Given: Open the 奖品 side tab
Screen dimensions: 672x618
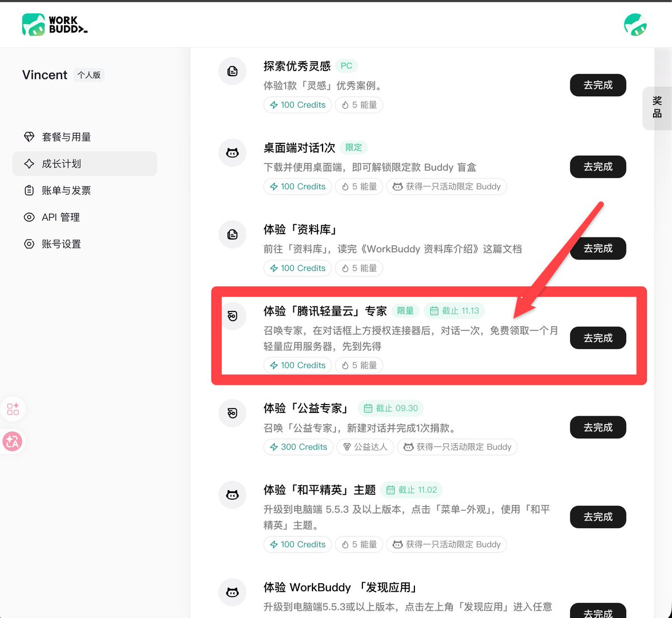Looking at the screenshot, I should pyautogui.click(x=657, y=108).
